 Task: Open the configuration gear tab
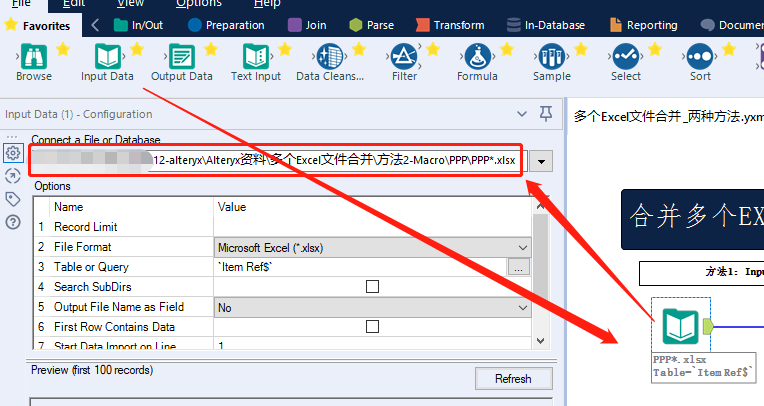click(x=13, y=153)
